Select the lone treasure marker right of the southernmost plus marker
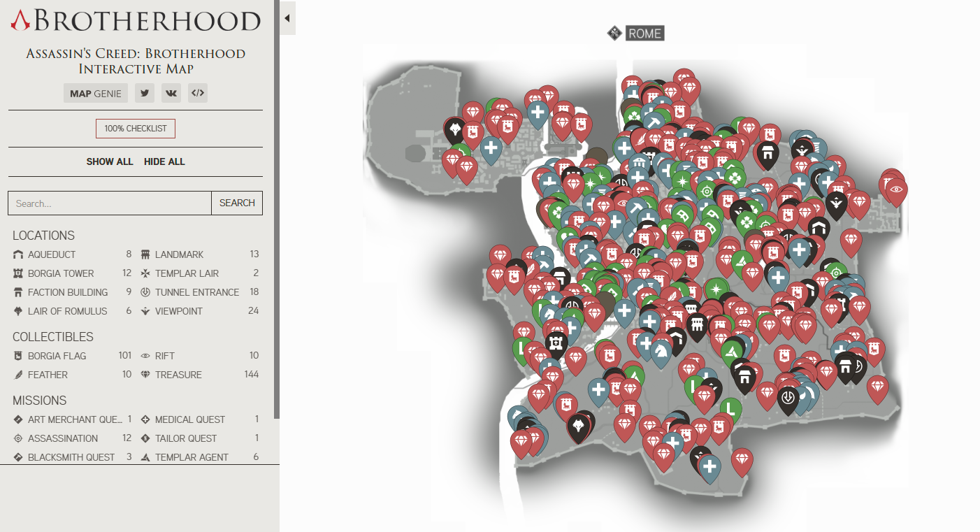 [742, 460]
